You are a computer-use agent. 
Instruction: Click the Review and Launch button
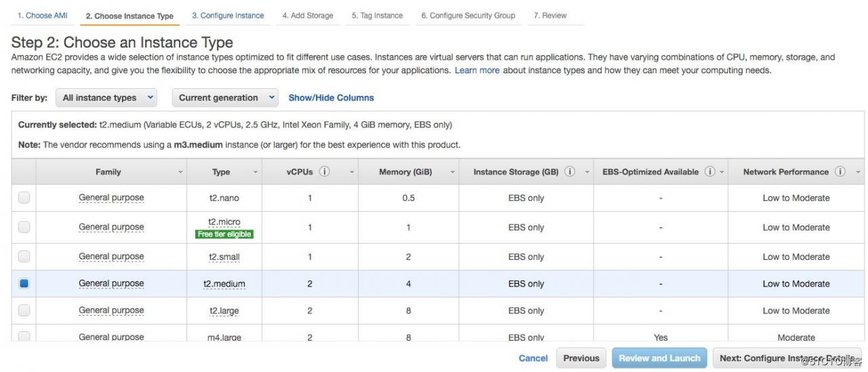tap(659, 358)
